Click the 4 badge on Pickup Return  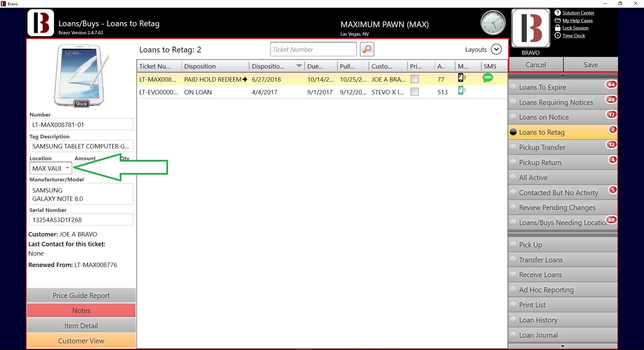[613, 160]
